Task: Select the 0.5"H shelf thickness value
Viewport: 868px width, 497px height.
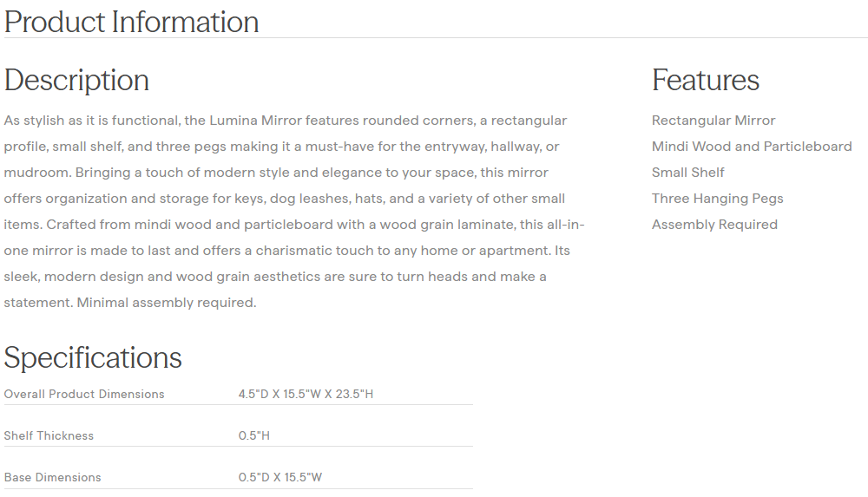Action: (253, 435)
